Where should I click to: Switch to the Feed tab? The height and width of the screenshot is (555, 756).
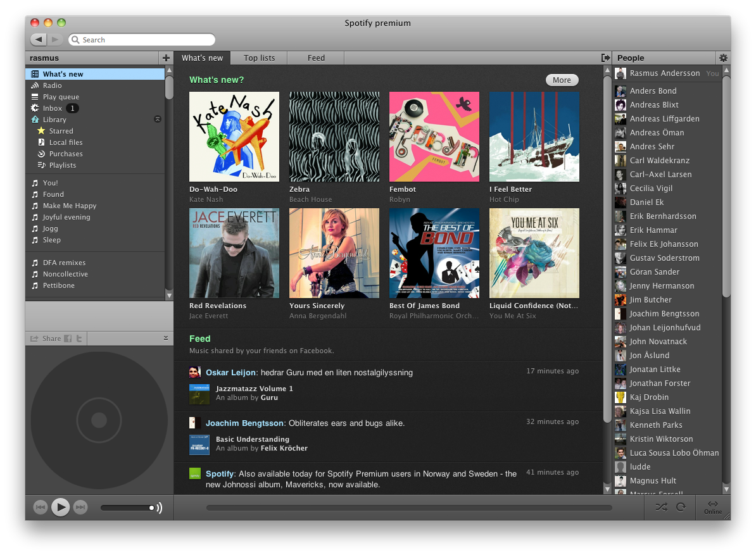[316, 58]
